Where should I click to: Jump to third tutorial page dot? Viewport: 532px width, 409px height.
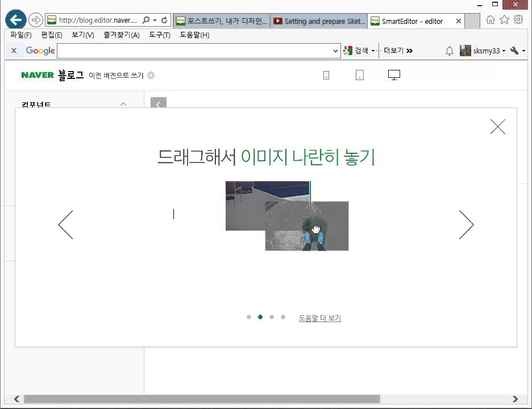point(272,317)
